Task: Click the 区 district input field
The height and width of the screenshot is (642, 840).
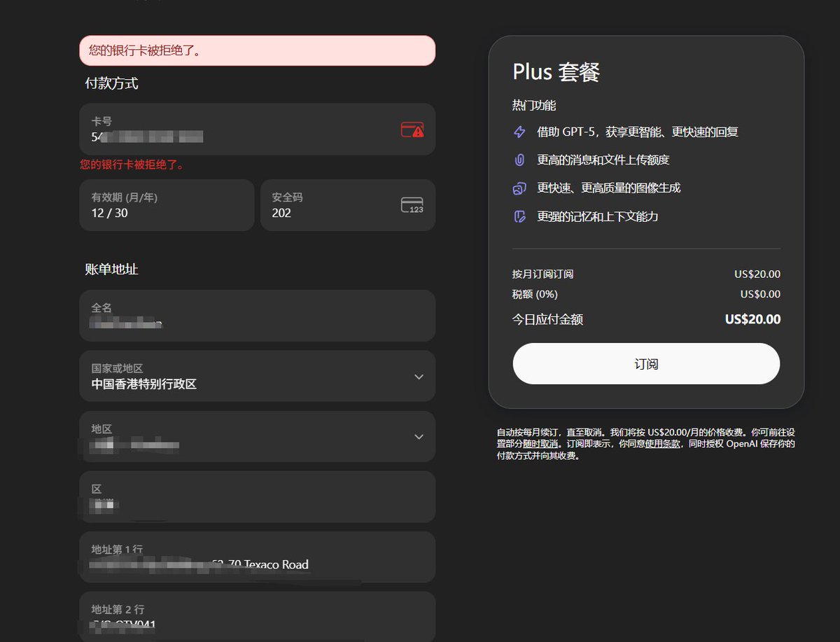Action: point(258,497)
